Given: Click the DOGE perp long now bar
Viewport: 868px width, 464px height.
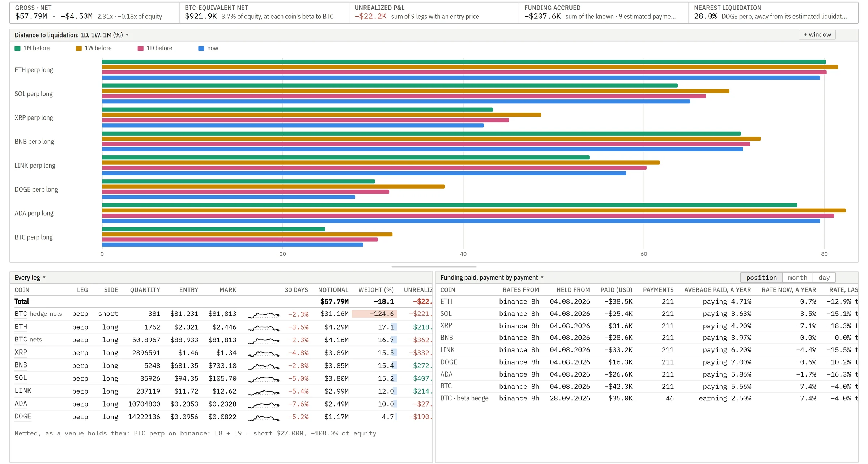Looking at the screenshot, I should (229, 197).
